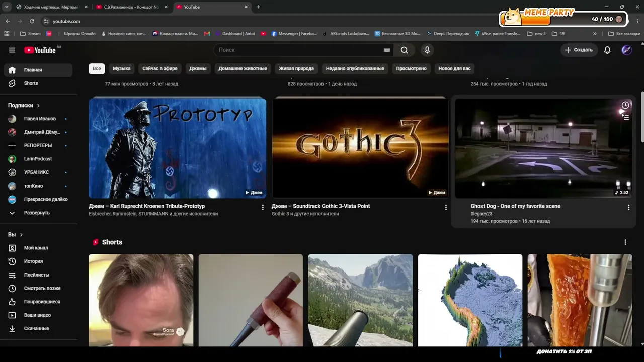
Task: Open Мой канал in the sidebar
Action: [x=38, y=248]
